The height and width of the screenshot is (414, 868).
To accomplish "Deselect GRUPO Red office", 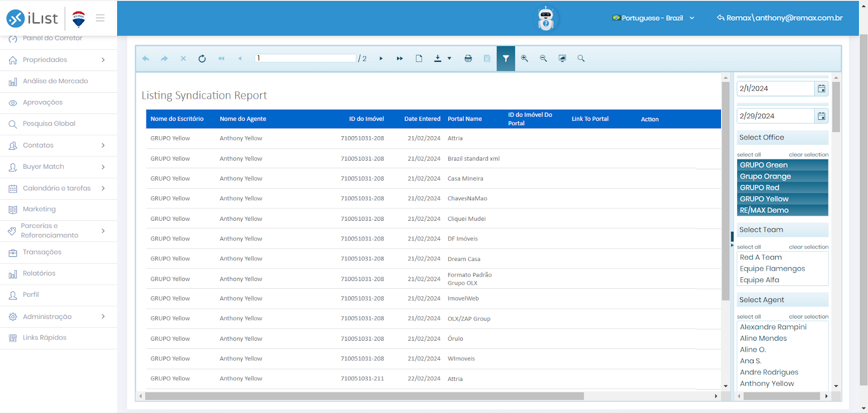I will [x=782, y=188].
